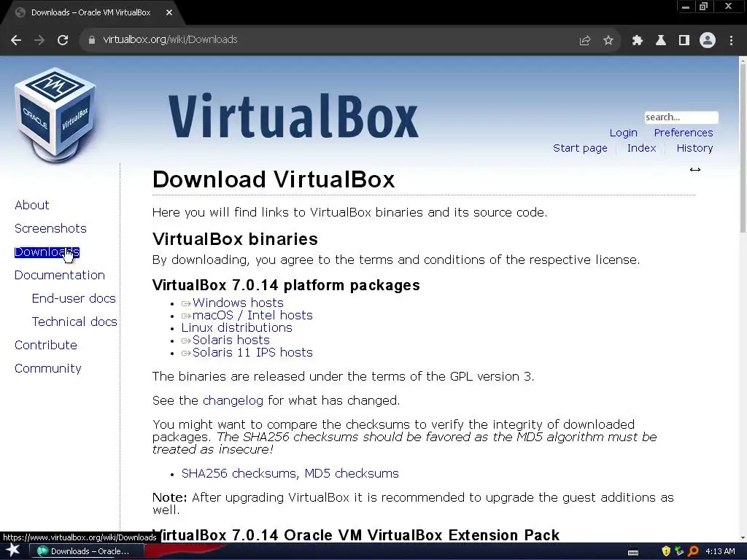This screenshot has width=747, height=560.
Task: Download the Solaris 11 IPS hosts package
Action: pyautogui.click(x=252, y=352)
